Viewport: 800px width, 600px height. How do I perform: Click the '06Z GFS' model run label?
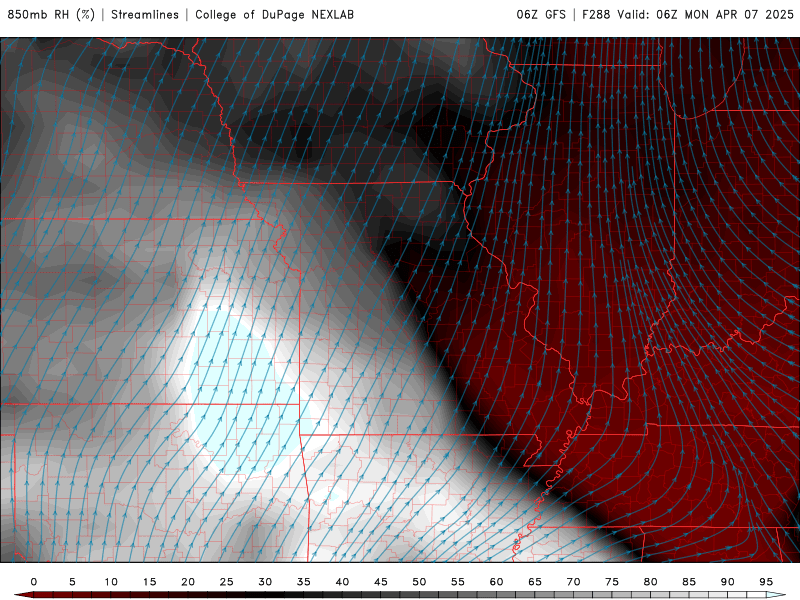(541, 14)
